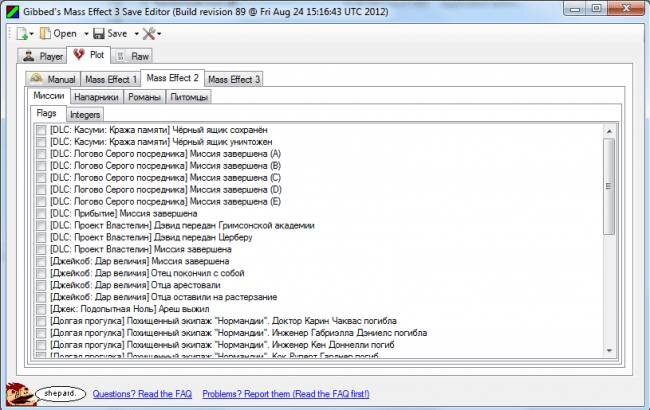This screenshot has height=410, width=650.
Task: Check Дэвид передан Церберу flag
Action: [x=41, y=238]
